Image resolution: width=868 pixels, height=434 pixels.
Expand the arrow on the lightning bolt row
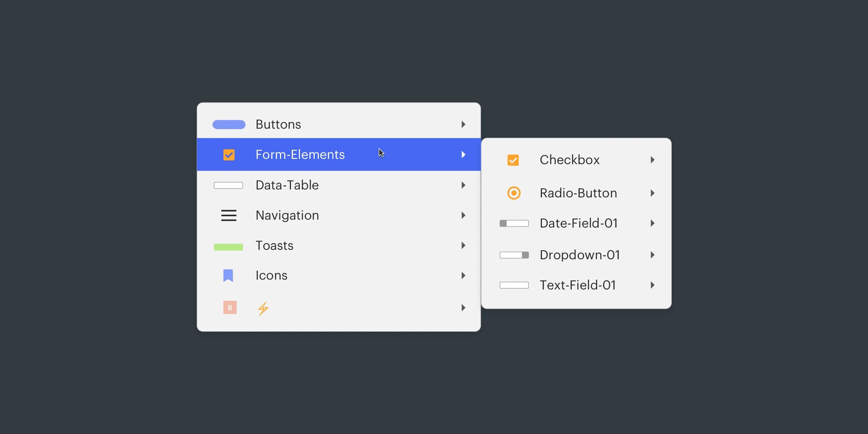(x=463, y=308)
